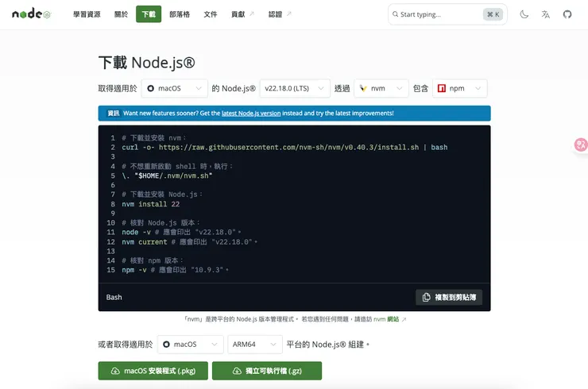Click the nvm icon in version manager selector
588x389 pixels.
tap(363, 88)
